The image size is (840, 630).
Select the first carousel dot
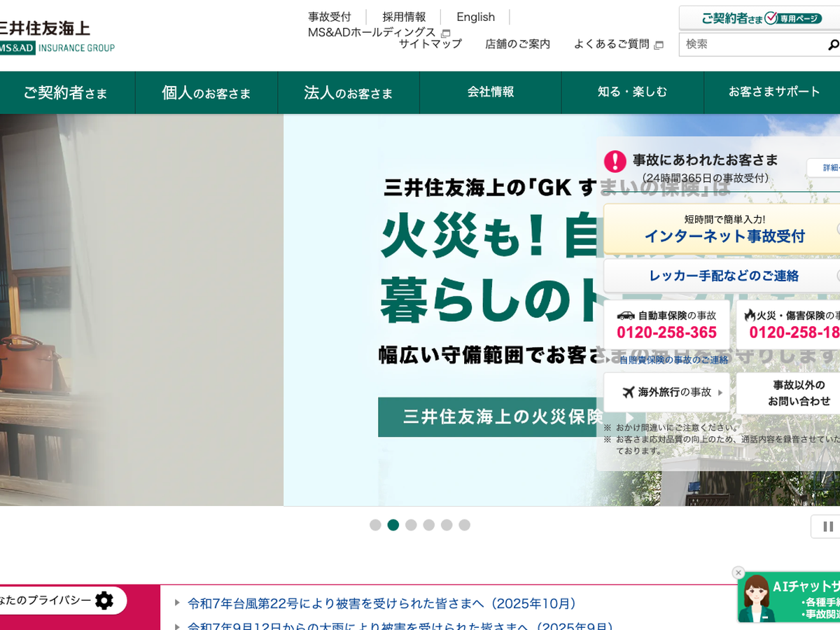375,525
